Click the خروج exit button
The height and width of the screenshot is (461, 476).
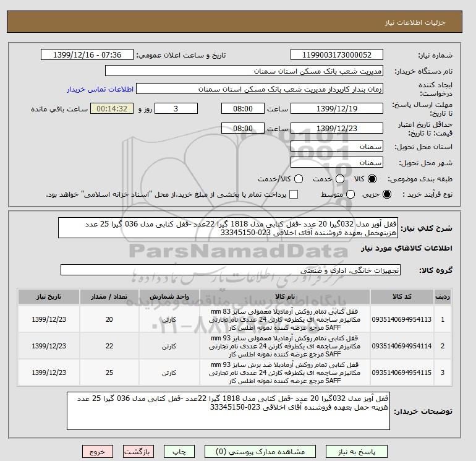(98, 452)
